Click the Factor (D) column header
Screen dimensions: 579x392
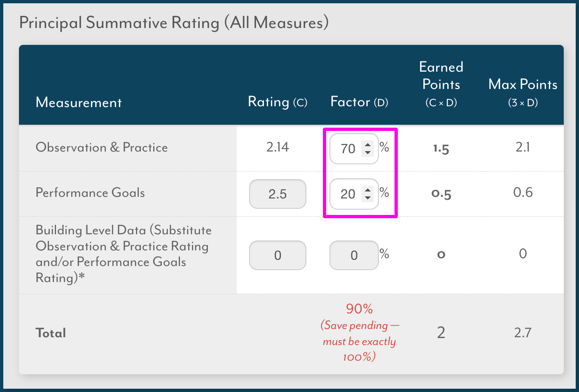pos(360,102)
